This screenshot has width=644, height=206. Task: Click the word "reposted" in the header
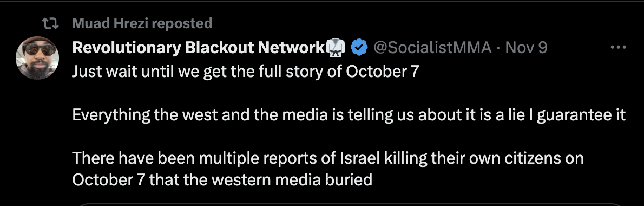point(181,24)
